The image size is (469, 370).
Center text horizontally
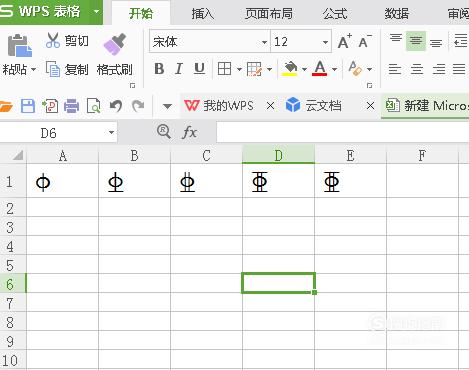pyautogui.click(x=417, y=69)
